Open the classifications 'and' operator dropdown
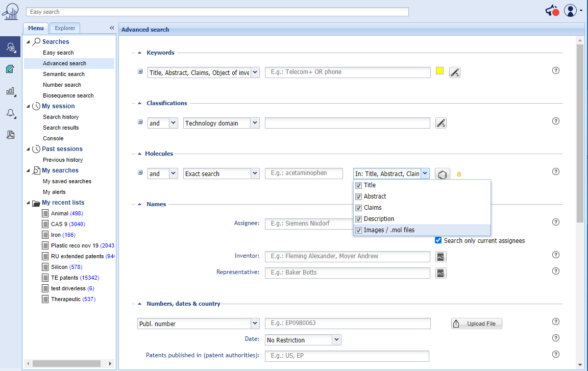 tap(173, 123)
